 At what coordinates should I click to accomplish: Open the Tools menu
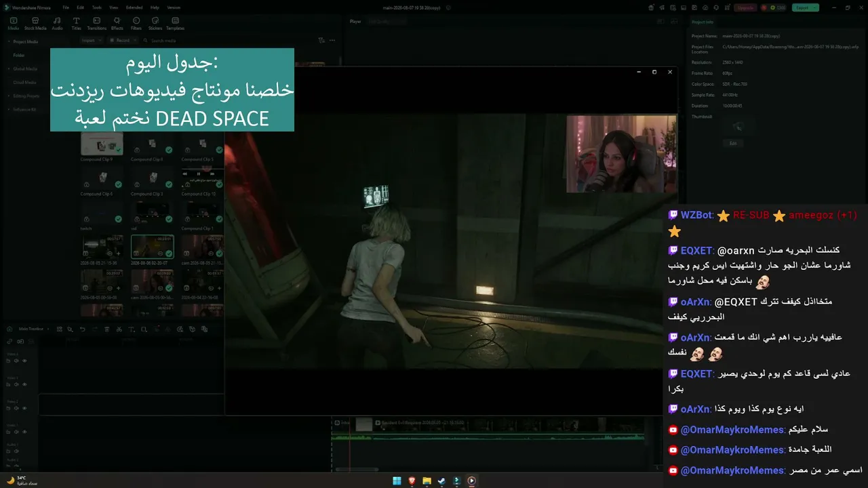click(x=97, y=7)
